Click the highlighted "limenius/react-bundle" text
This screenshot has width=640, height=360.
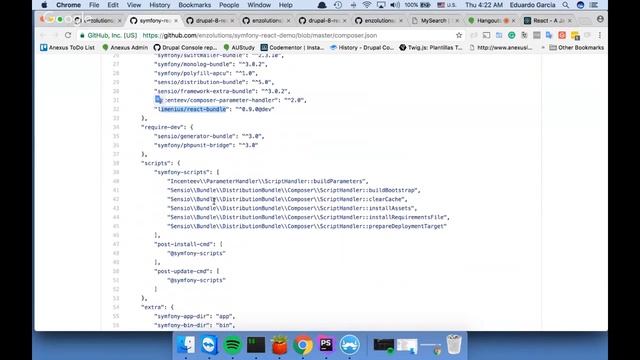click(x=193, y=109)
